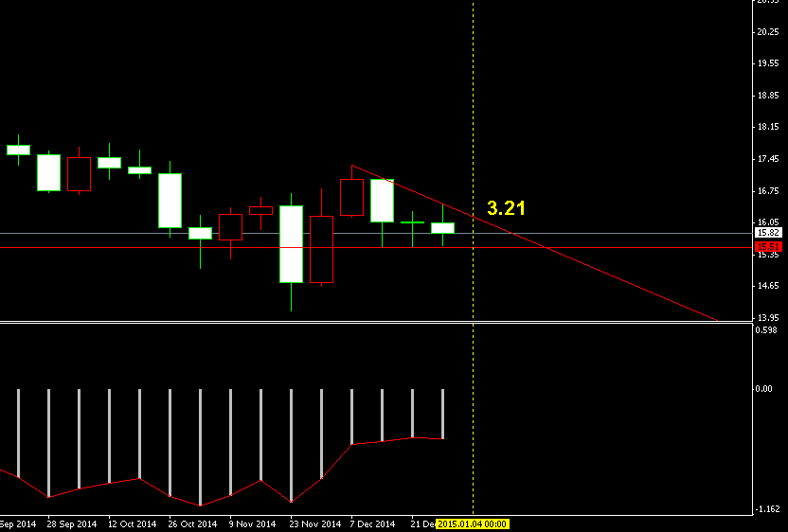Click the yellow 3.21 text label
This screenshot has height=532, width=788.
click(x=506, y=208)
